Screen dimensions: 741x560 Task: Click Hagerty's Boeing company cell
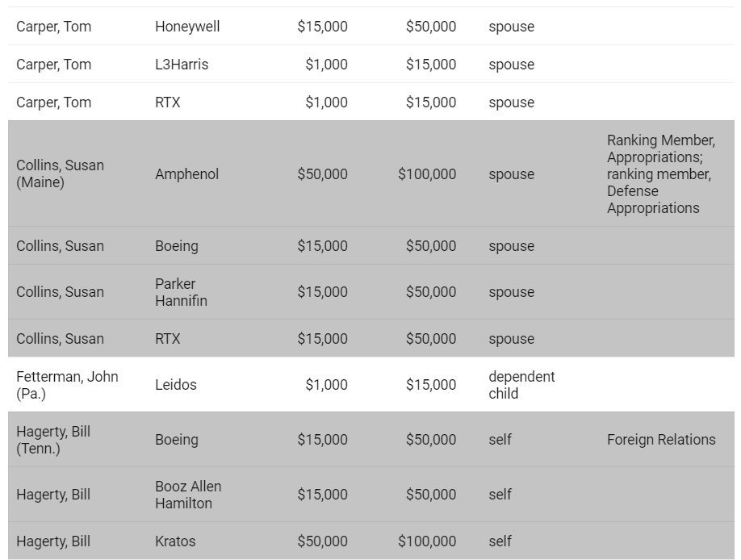(177, 440)
